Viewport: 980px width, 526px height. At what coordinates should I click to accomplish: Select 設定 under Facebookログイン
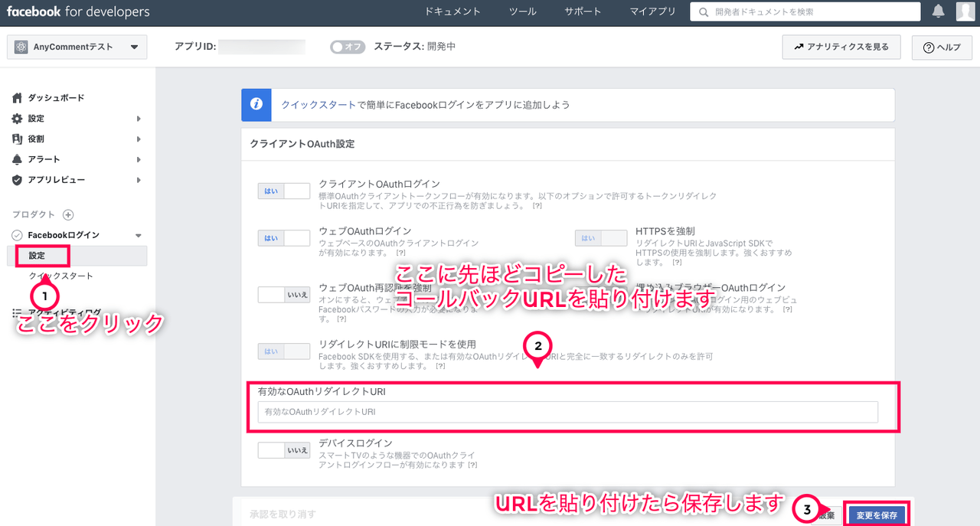(x=37, y=255)
